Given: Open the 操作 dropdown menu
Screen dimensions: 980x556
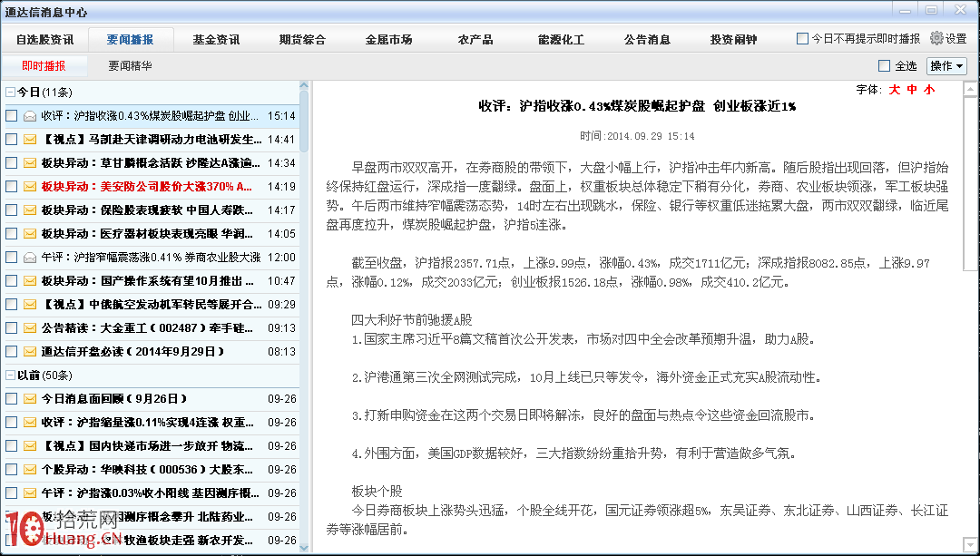Looking at the screenshot, I should click(x=946, y=65).
